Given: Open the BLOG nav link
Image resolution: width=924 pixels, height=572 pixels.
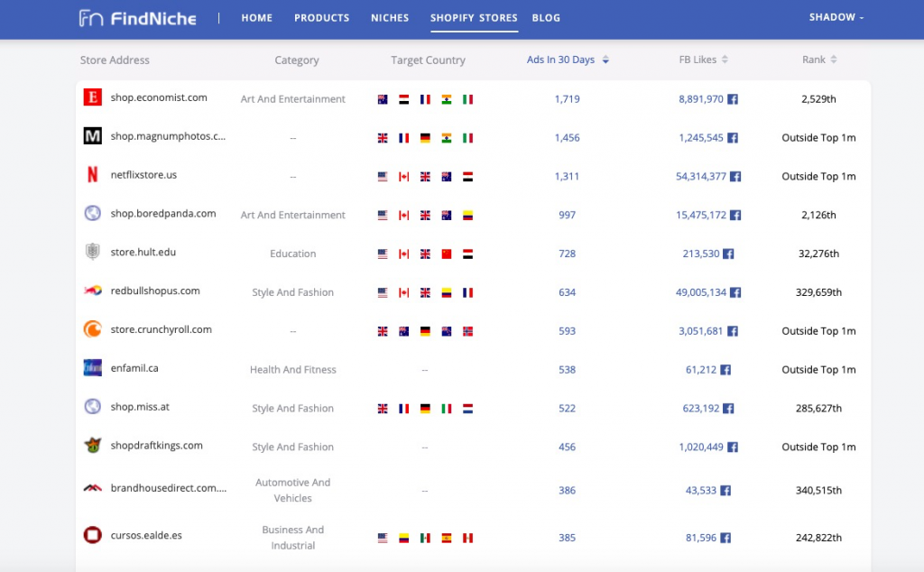Looking at the screenshot, I should pyautogui.click(x=546, y=18).
